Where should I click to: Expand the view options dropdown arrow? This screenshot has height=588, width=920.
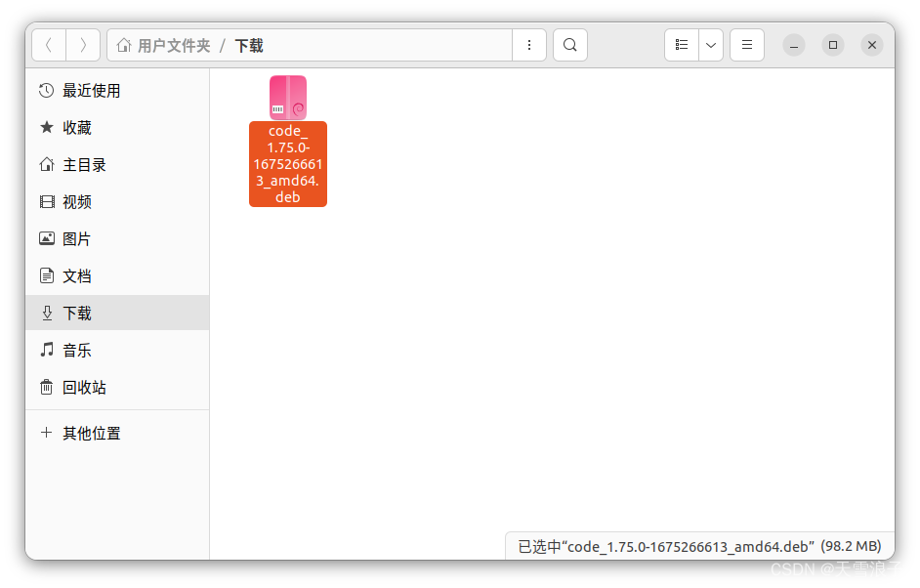(711, 45)
